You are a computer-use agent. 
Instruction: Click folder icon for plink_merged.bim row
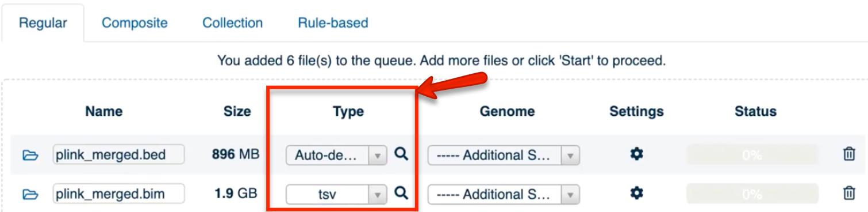click(x=30, y=194)
